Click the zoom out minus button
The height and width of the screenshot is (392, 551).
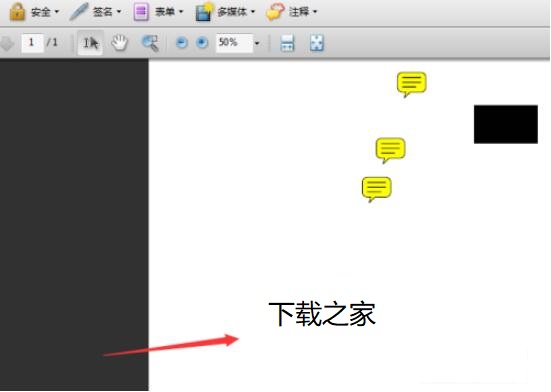(182, 43)
